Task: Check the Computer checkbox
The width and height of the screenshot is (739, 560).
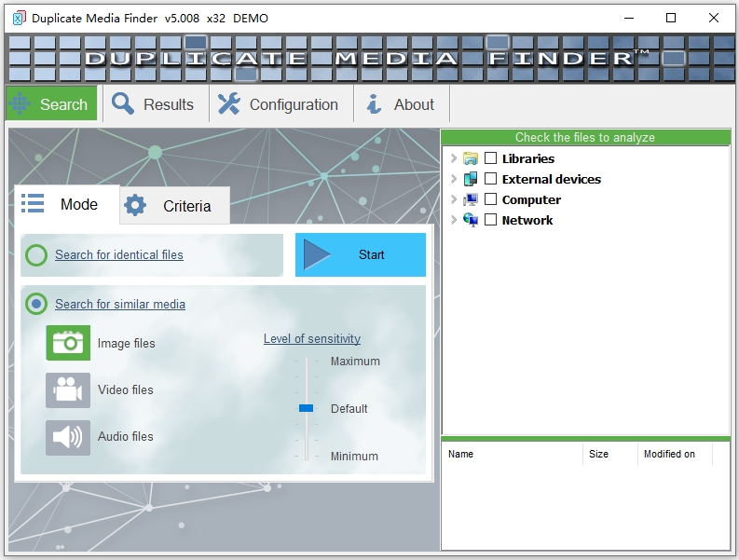Action: [x=490, y=198]
